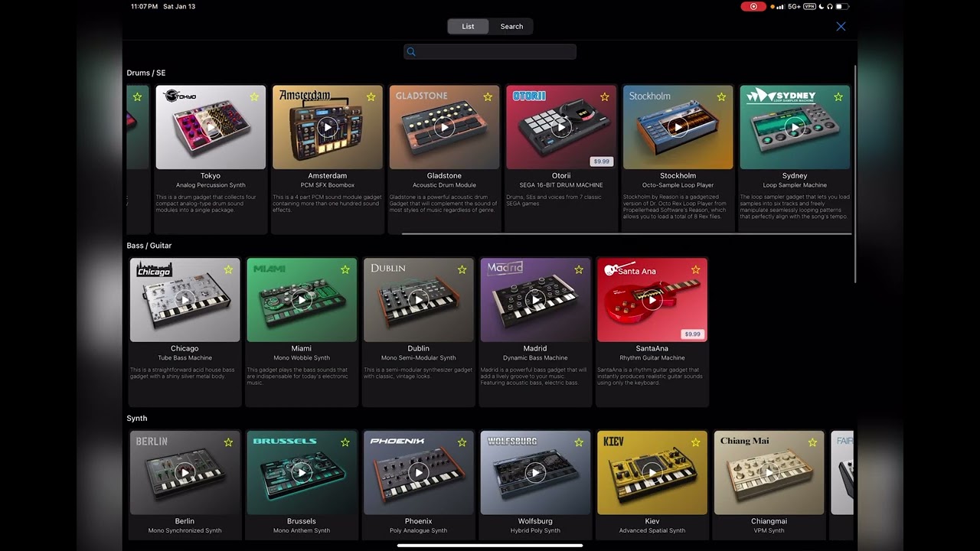Viewport: 980px width, 551px height.
Task: Play the SantaAna gadget preview
Action: click(652, 300)
